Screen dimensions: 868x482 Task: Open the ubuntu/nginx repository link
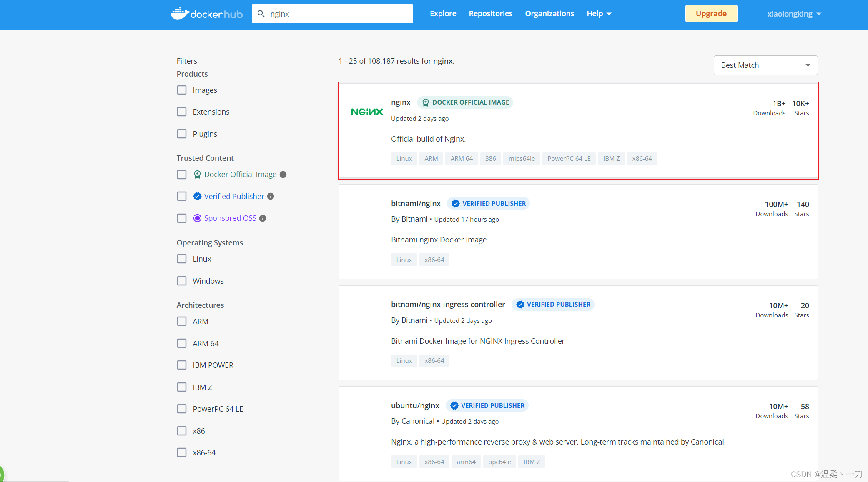(x=415, y=405)
